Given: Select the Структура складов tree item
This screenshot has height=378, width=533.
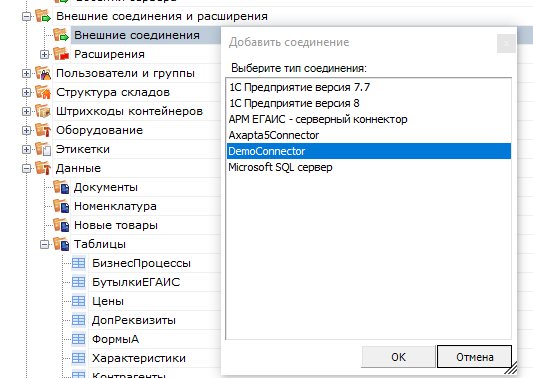Looking at the screenshot, I should click(x=113, y=92).
